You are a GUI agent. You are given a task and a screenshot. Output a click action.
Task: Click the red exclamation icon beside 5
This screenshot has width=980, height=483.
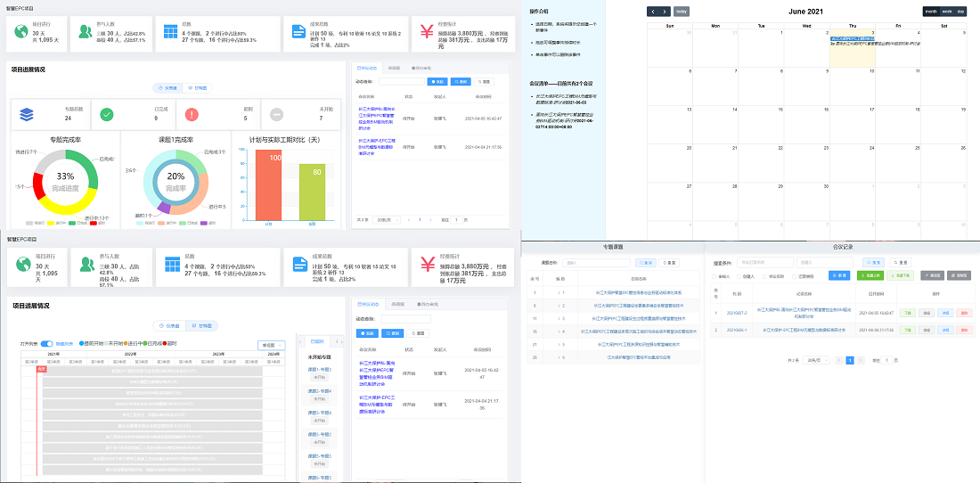(192, 114)
